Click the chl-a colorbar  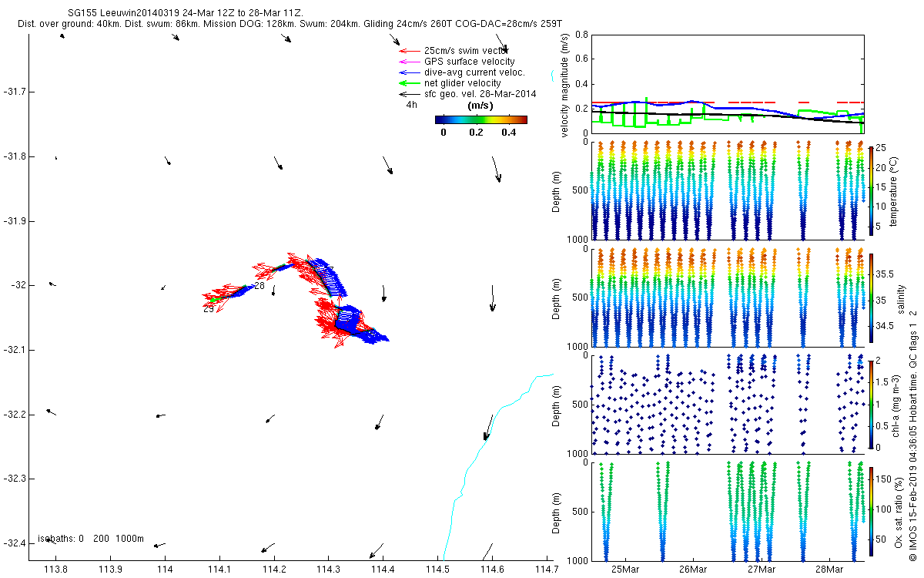tap(872, 403)
